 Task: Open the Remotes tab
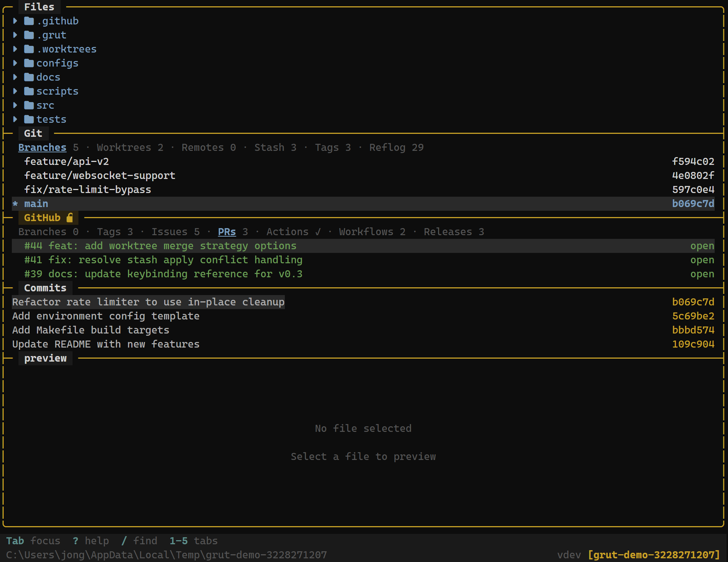pyautogui.click(x=209, y=148)
